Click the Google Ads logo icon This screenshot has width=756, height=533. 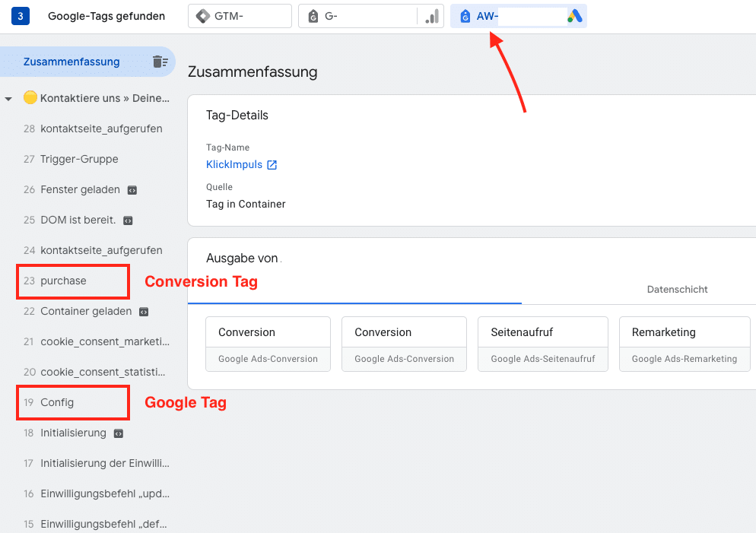575,16
